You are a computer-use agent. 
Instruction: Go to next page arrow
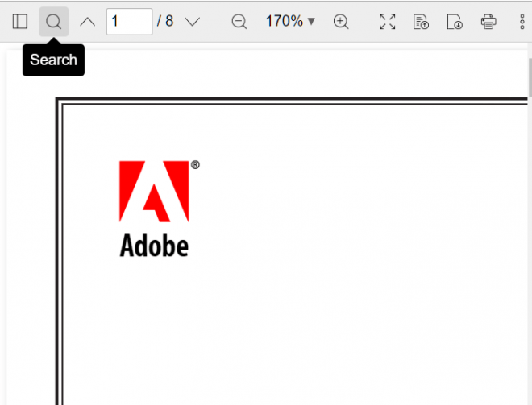(x=192, y=22)
